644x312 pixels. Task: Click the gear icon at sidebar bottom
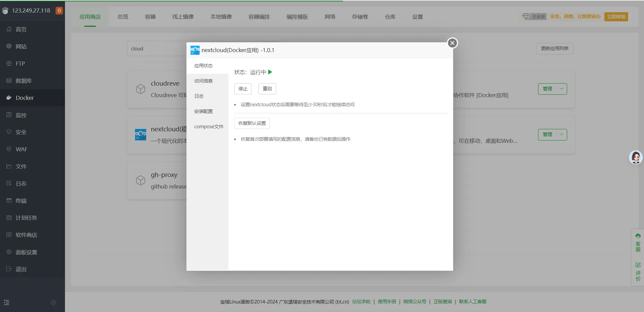(x=53, y=303)
